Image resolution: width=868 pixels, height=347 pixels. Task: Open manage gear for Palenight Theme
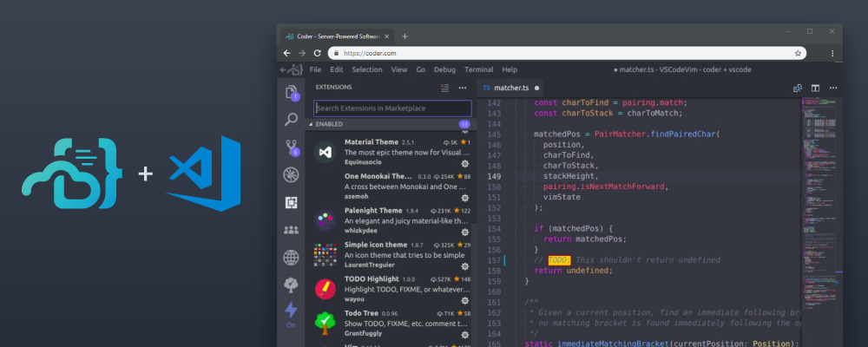point(465,232)
